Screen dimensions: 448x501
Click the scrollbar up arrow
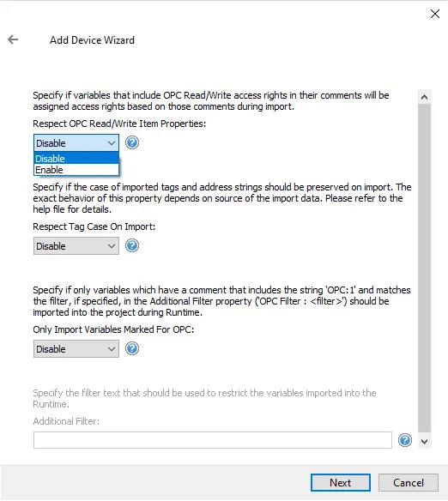tap(424, 97)
